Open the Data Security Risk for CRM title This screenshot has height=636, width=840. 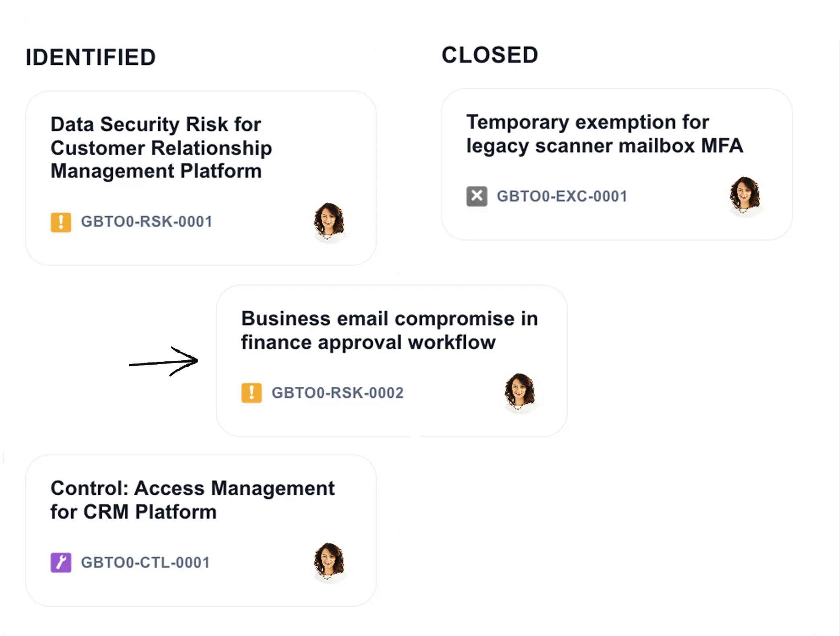(161, 148)
